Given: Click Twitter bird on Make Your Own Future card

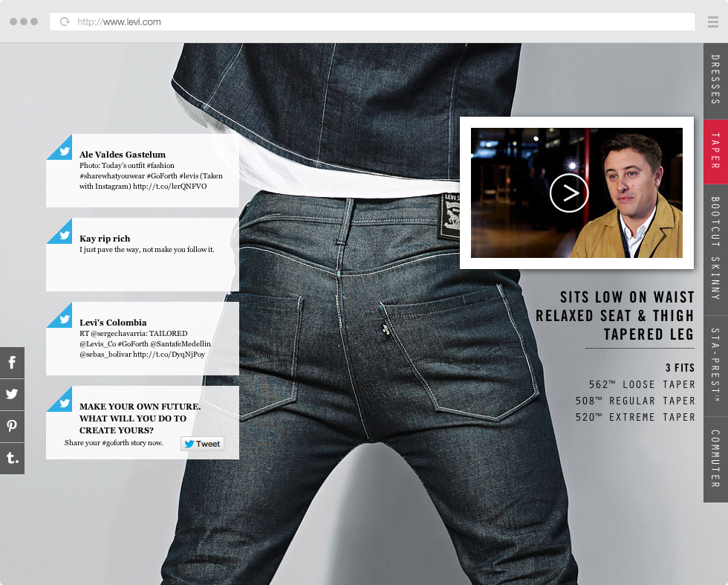Looking at the screenshot, I should [x=64, y=404].
